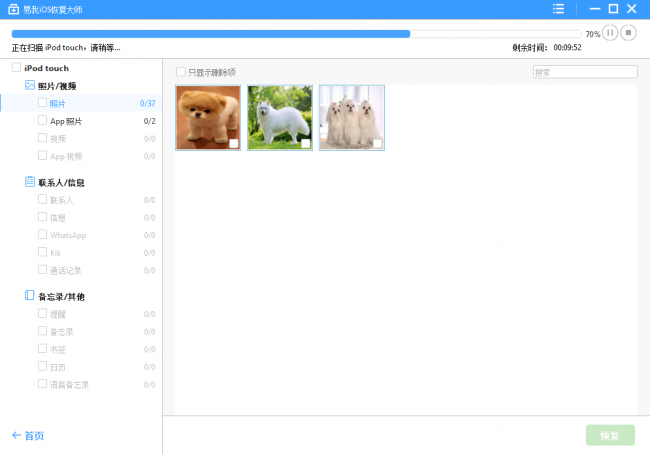The image size is (650, 454).
Task: Select the App 照片 item showing 0/2
Action: [81, 121]
